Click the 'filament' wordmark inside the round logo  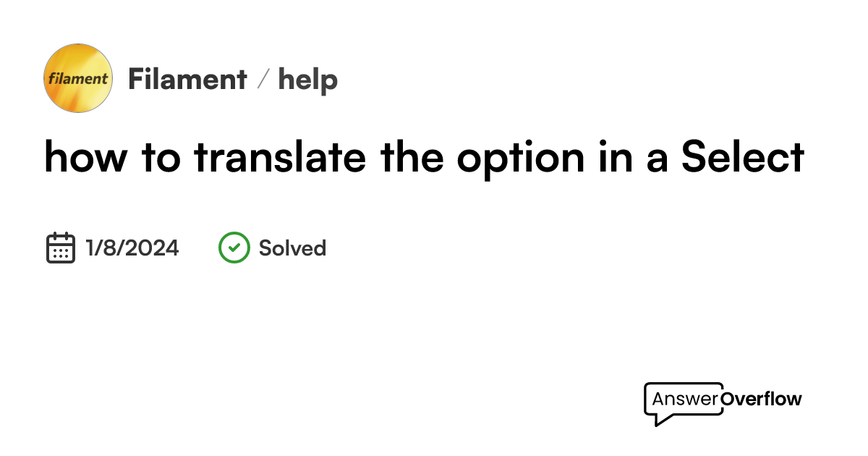click(78, 79)
